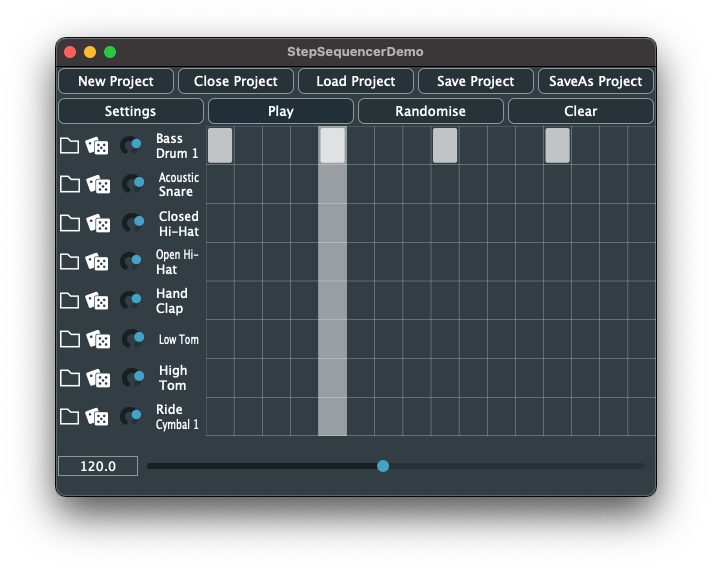
Task: Randomise the Closed Hi-Hat row with dice
Action: tap(98, 223)
